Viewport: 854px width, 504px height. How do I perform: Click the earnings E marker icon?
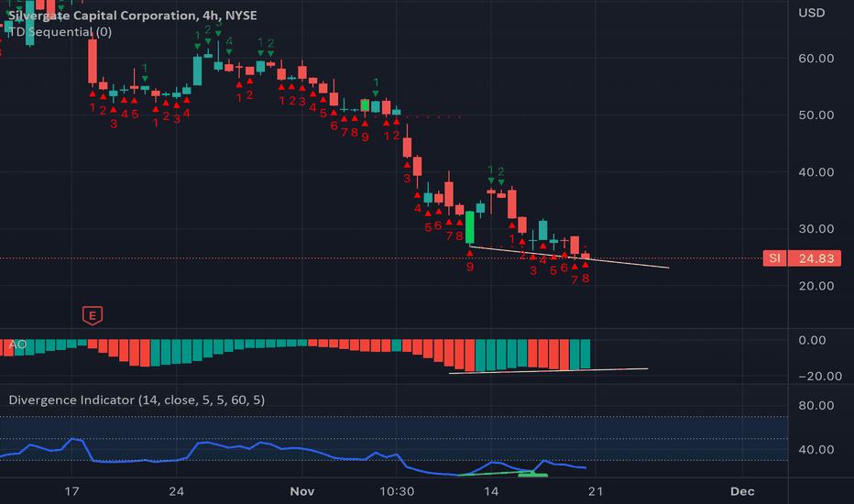[92, 315]
